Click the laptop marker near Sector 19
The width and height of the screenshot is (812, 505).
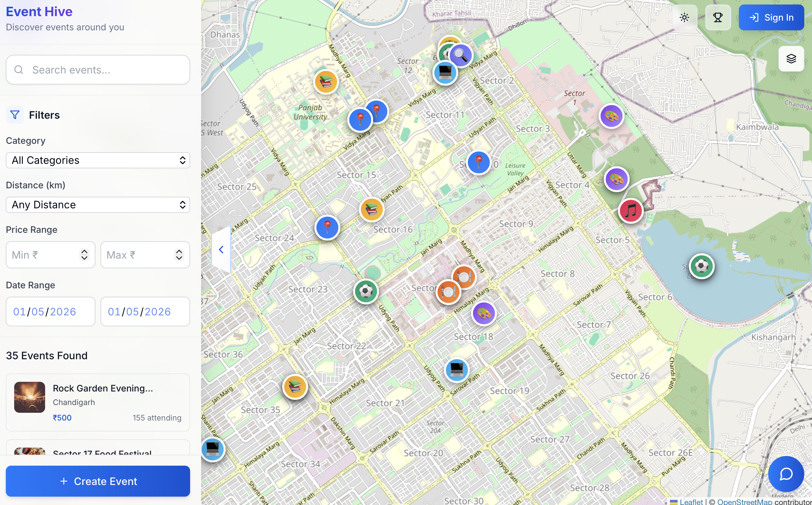tap(457, 370)
